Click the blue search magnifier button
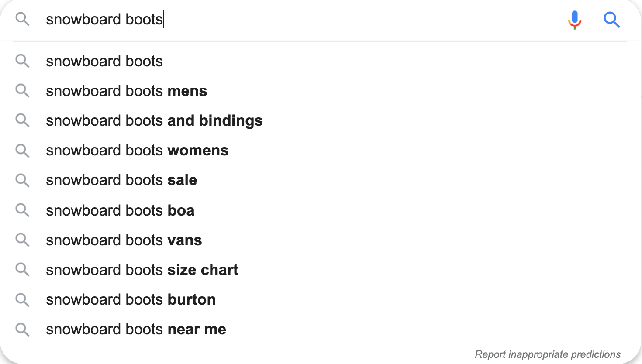The image size is (642, 364). (612, 20)
